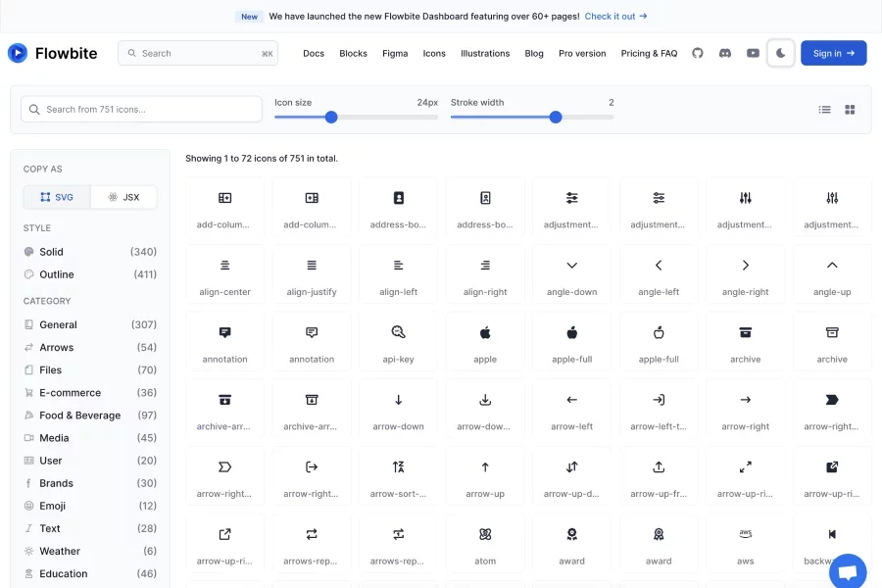
Task: Filter by E-commerce category
Action: coord(70,393)
